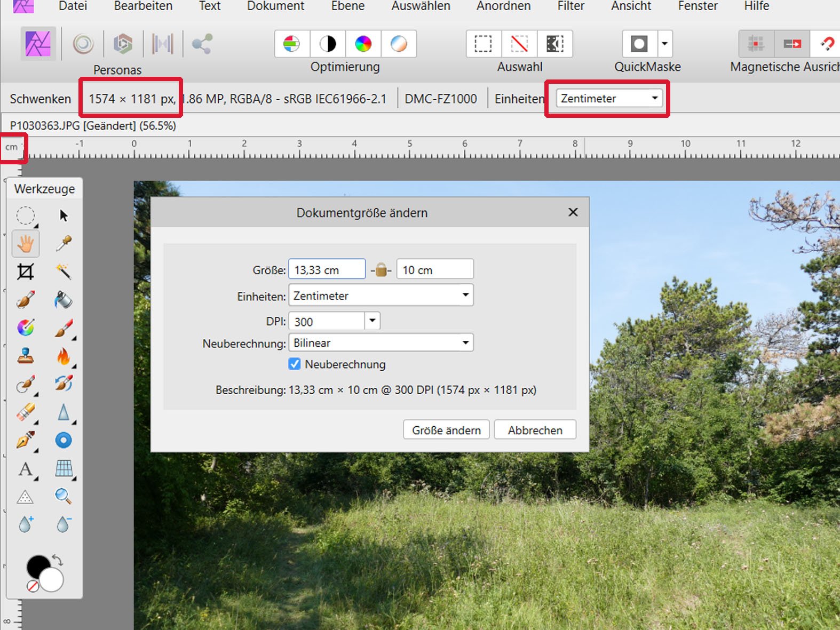Viewport: 840px width, 630px height.
Task: Select the Paint Brush tool
Action: click(26, 300)
